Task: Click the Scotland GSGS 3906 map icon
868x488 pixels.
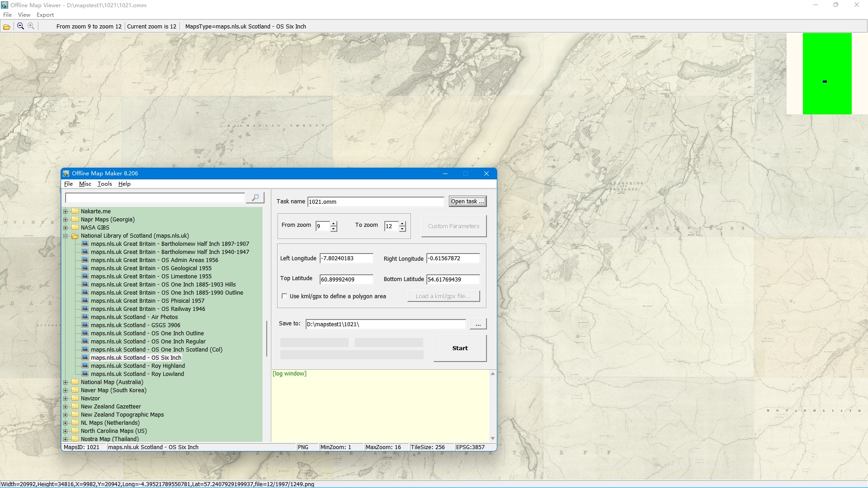Action: 85,325
